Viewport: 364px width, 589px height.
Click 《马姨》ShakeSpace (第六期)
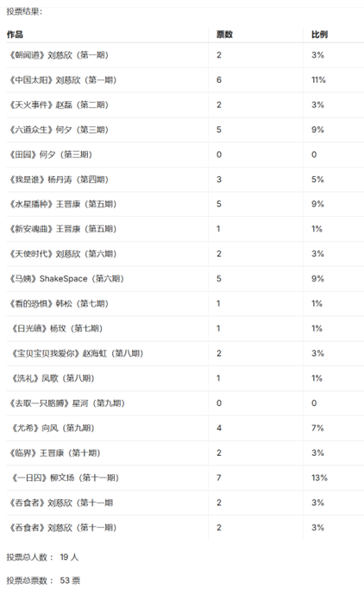click(x=66, y=279)
